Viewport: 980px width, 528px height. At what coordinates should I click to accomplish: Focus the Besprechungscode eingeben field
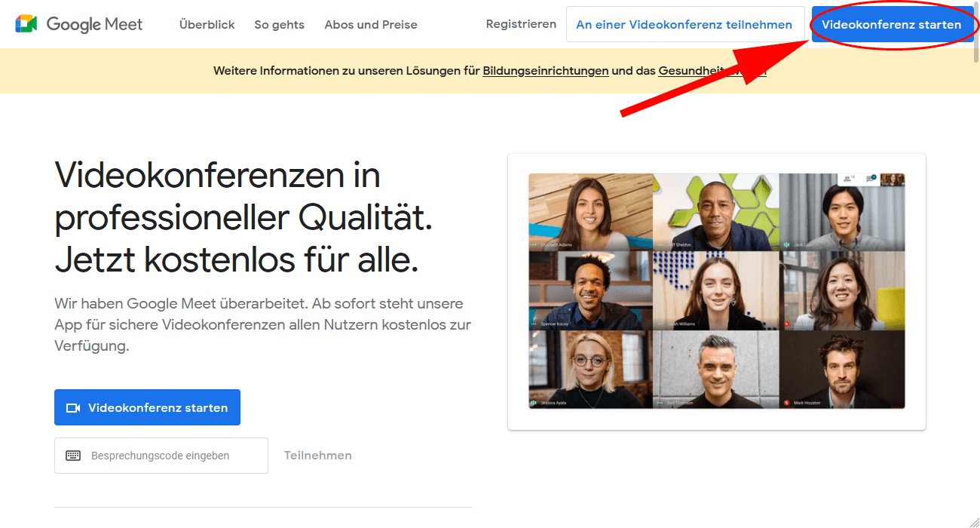(x=161, y=456)
